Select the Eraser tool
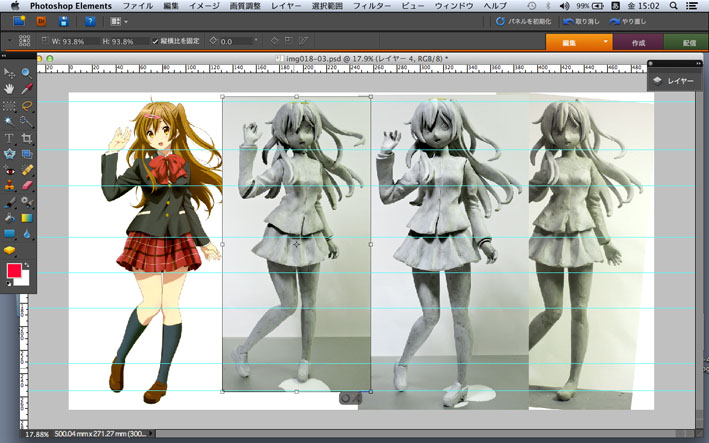709x443 pixels. point(27,186)
